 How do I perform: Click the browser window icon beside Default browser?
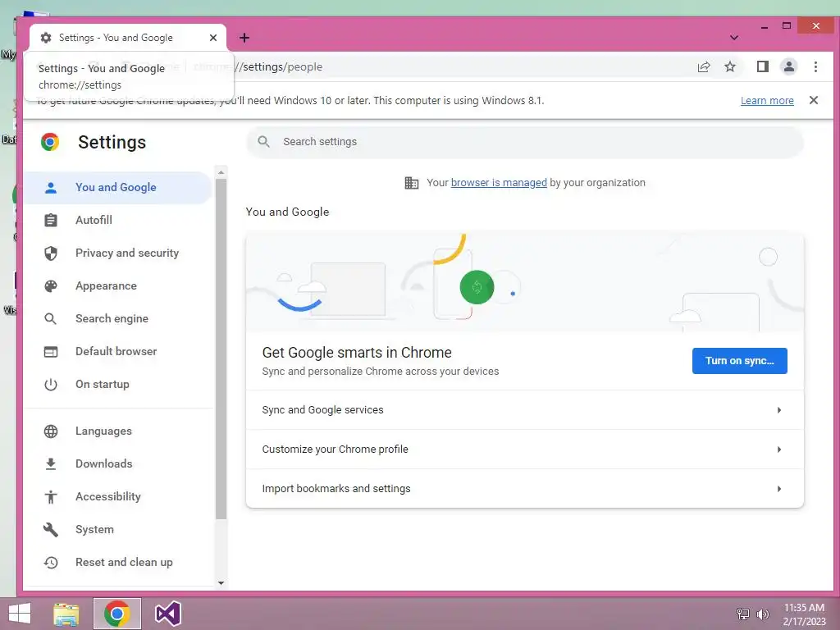pos(51,352)
